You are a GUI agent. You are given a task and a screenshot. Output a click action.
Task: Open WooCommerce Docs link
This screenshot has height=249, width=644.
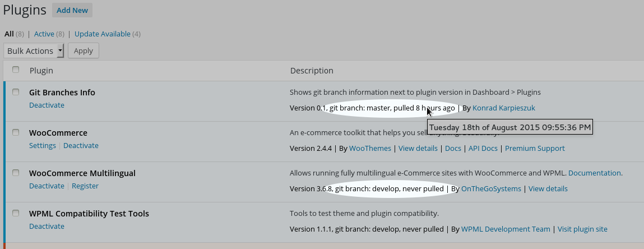[453, 148]
